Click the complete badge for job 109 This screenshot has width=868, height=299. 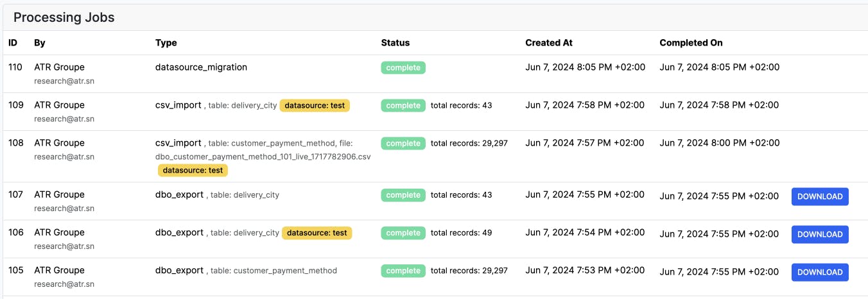coord(403,105)
